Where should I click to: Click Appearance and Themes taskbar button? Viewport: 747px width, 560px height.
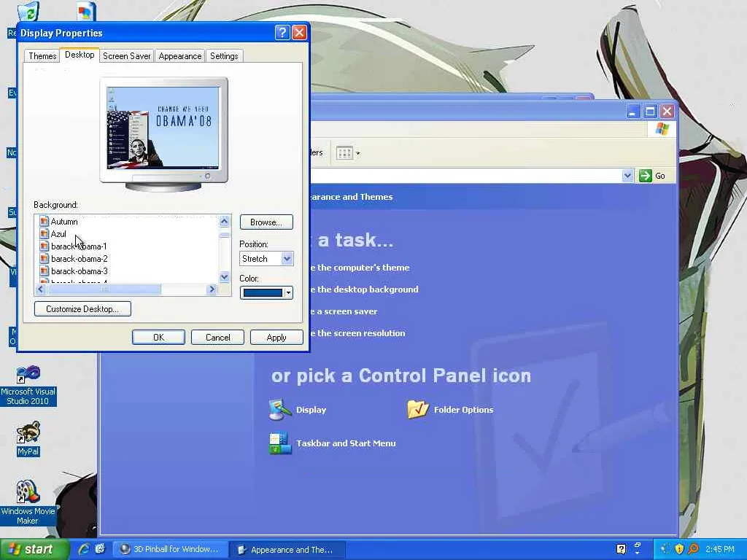287,550
